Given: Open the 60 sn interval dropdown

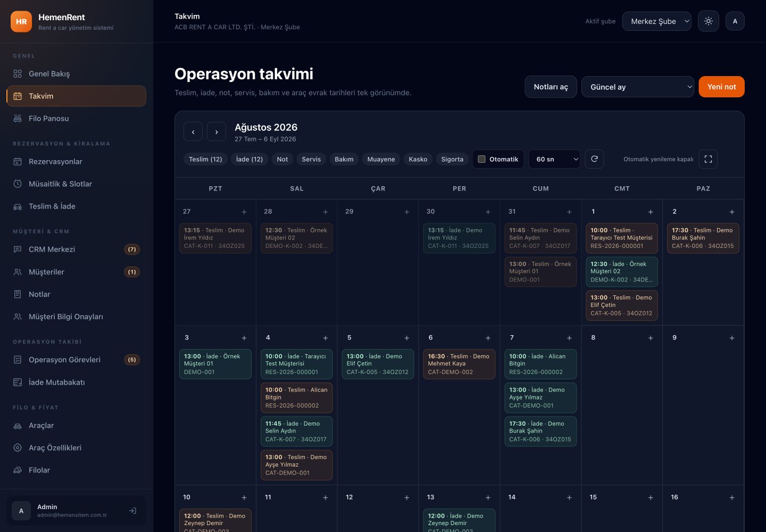Looking at the screenshot, I should point(554,159).
